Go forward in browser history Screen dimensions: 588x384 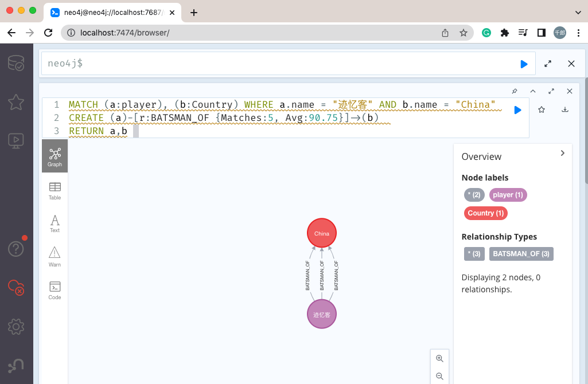(30, 33)
